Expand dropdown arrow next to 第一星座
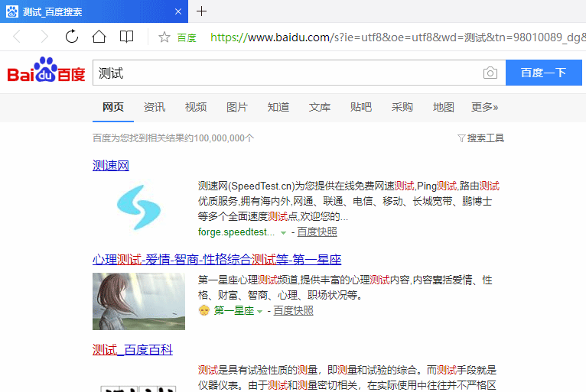Screen dimensions: 586x392 point(260,311)
